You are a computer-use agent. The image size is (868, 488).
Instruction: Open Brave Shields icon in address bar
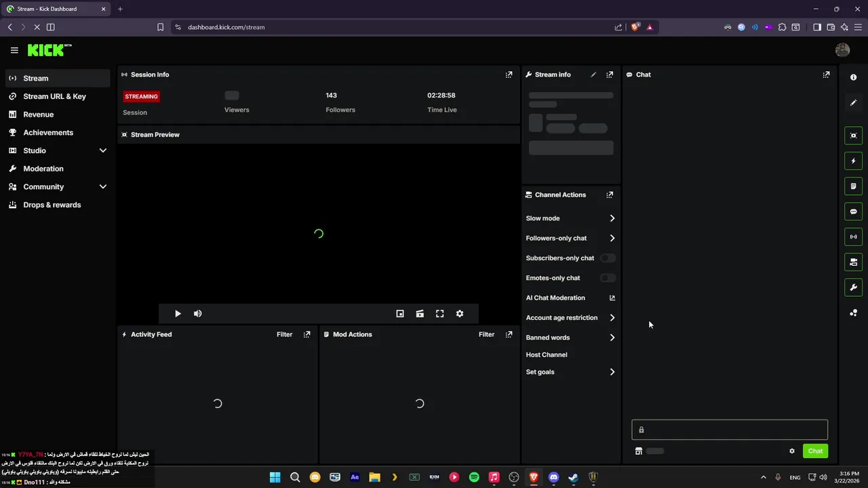pos(635,27)
